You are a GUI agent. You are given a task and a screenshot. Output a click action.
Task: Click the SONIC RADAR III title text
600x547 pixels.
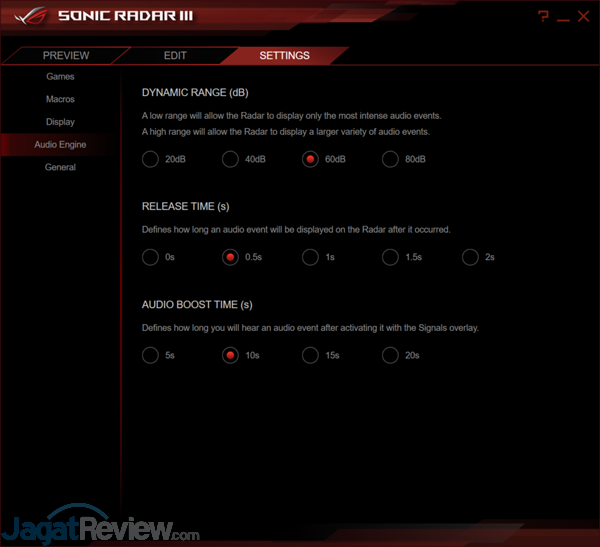[x=126, y=16]
